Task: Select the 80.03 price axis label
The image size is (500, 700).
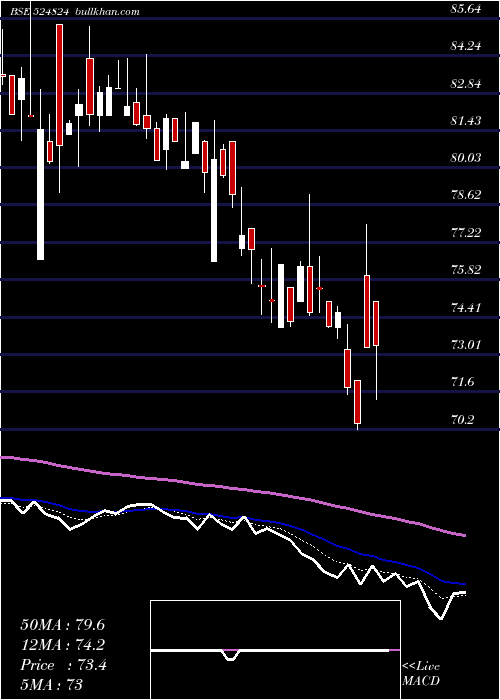Action: point(466,158)
